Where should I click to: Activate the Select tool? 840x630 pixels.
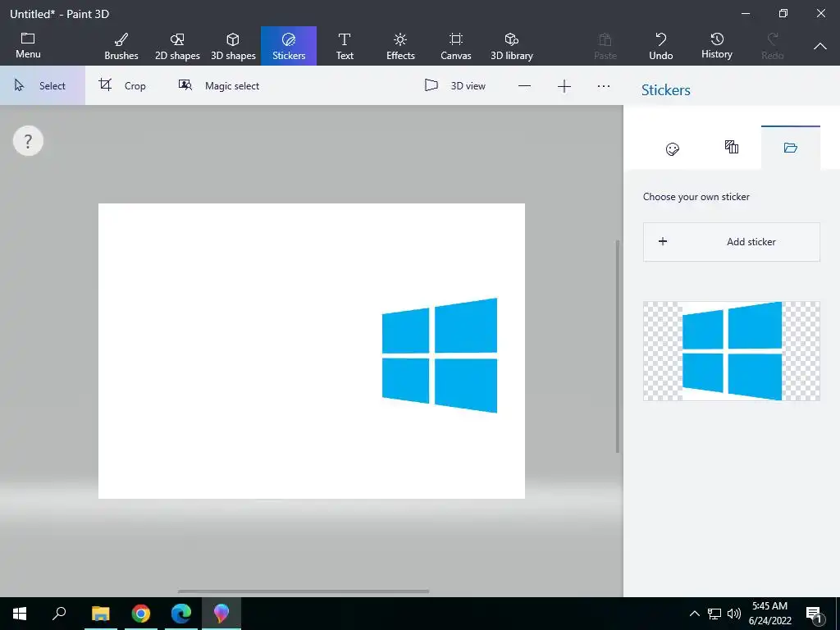43,85
